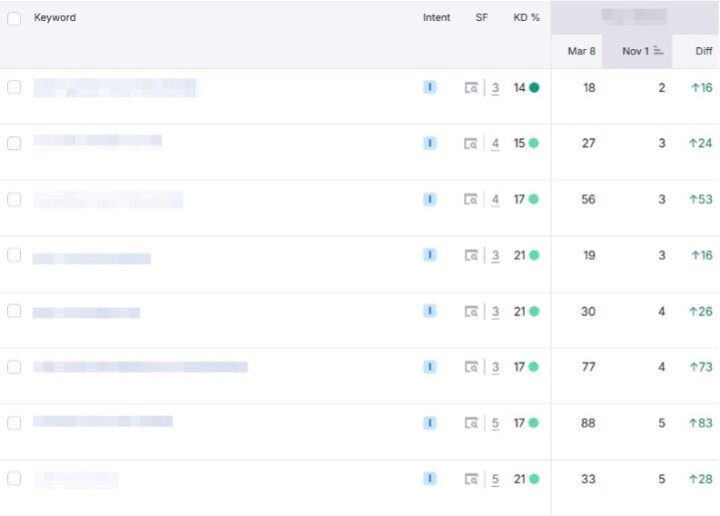Tick checkbox for row with Mar 8 rank 30
Image resolution: width=720 pixels, height=516 pixels.
coord(14,311)
